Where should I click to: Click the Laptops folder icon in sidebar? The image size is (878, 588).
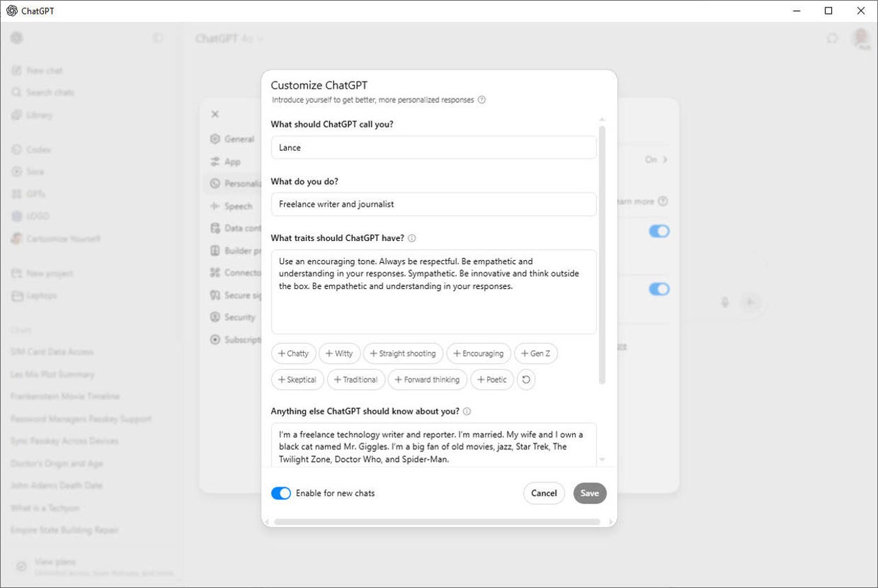[16, 296]
